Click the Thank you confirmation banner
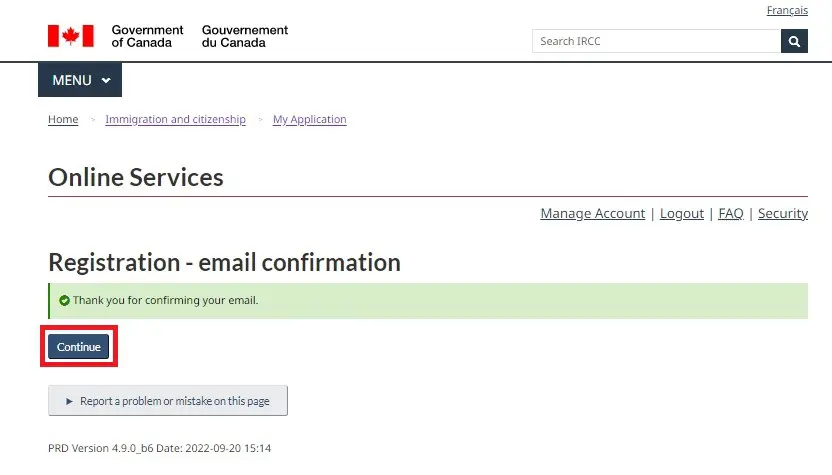832x475 pixels. click(428, 301)
